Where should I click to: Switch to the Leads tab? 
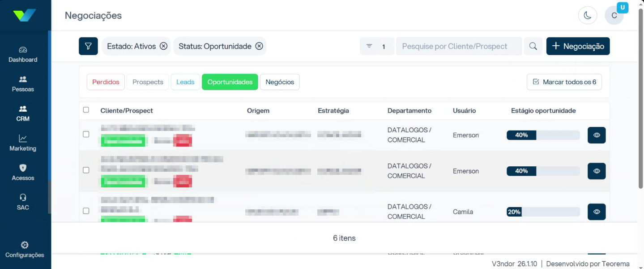(x=185, y=82)
